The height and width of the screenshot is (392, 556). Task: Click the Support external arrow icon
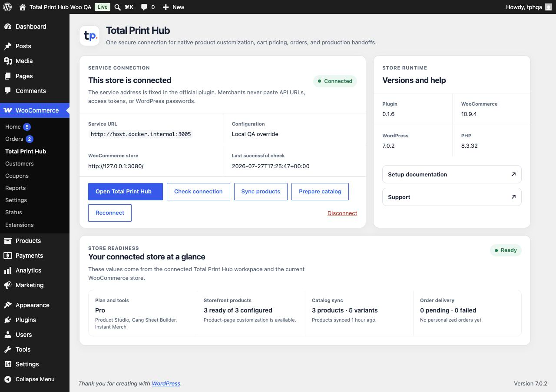[x=513, y=197]
